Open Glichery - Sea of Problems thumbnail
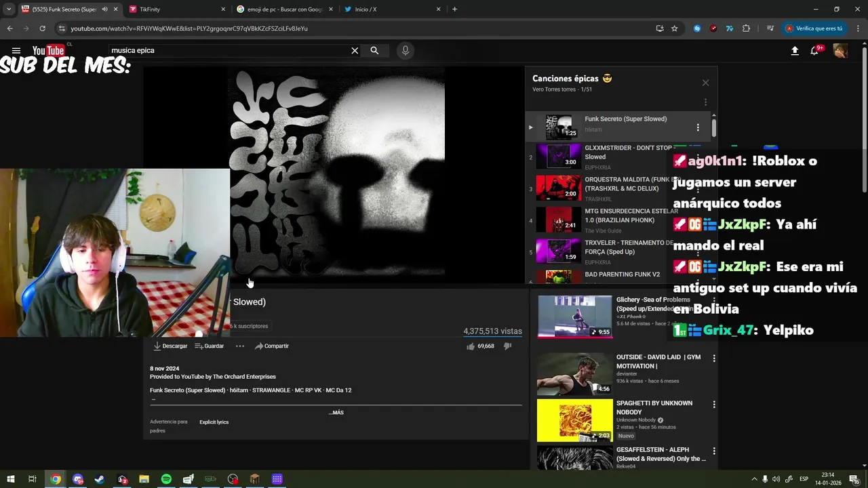Image resolution: width=868 pixels, height=488 pixels. (x=574, y=317)
